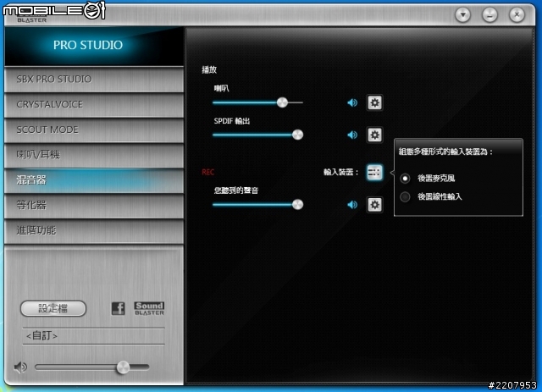The image size is (542, 392).
Task: Switch to the 等化器 equalizer tab
Action: [94, 206]
